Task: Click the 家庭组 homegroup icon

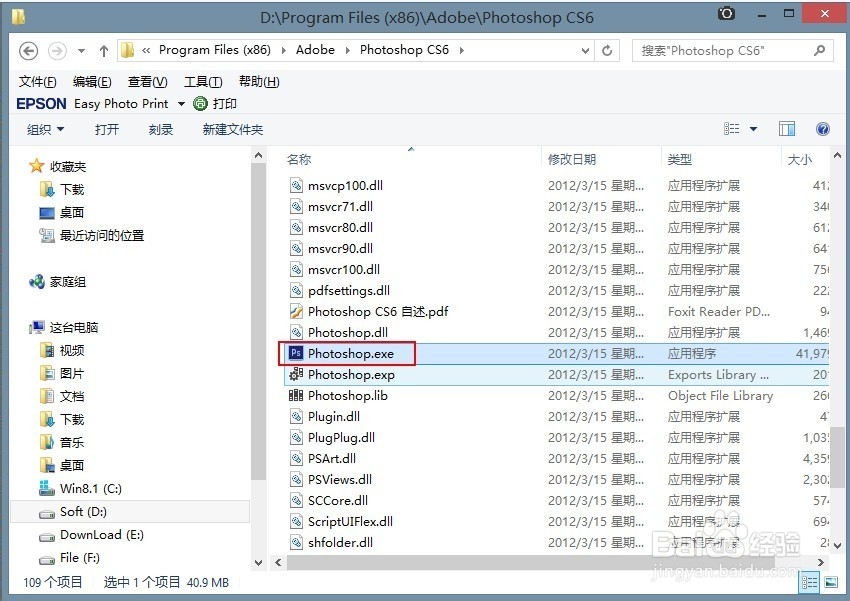Action: 36,281
